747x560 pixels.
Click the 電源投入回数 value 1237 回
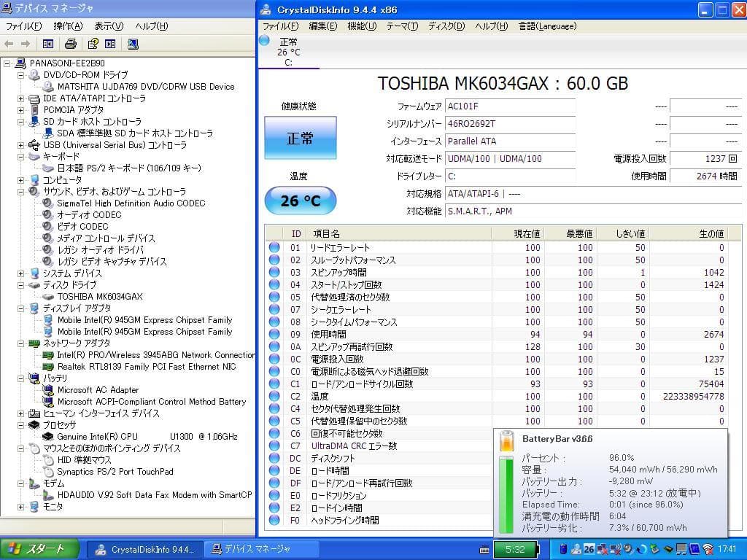tap(705, 158)
